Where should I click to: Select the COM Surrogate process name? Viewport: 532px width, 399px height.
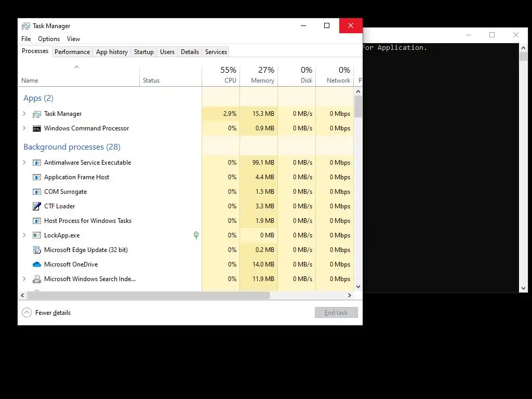point(65,192)
